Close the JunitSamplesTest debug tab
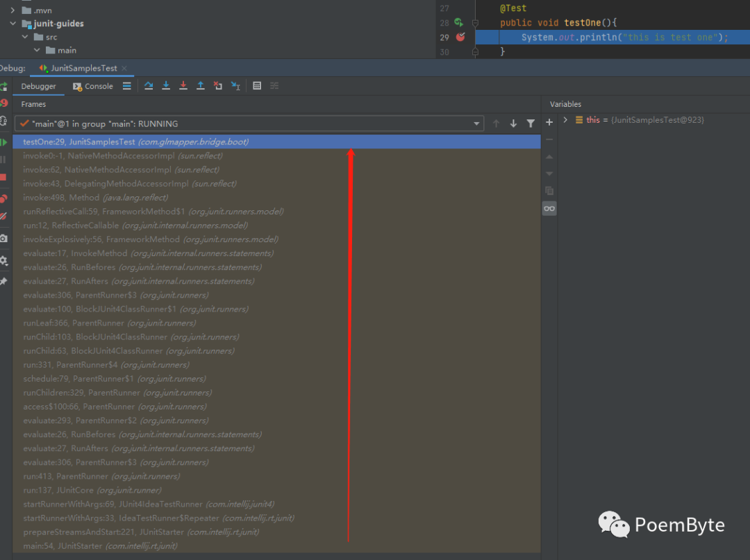Image resolution: width=750 pixels, height=560 pixels. coord(124,68)
